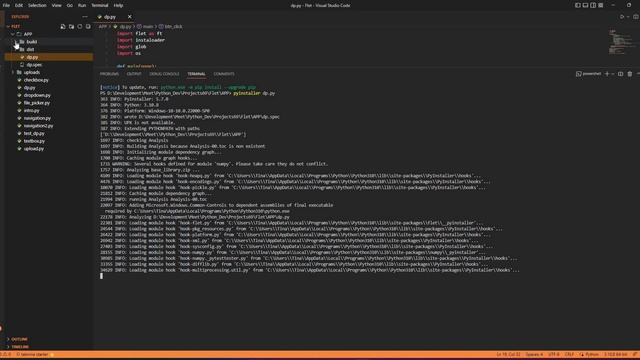Open navigation.py from Explorer
Viewport: 640px width, 360px height.
[x=37, y=118]
